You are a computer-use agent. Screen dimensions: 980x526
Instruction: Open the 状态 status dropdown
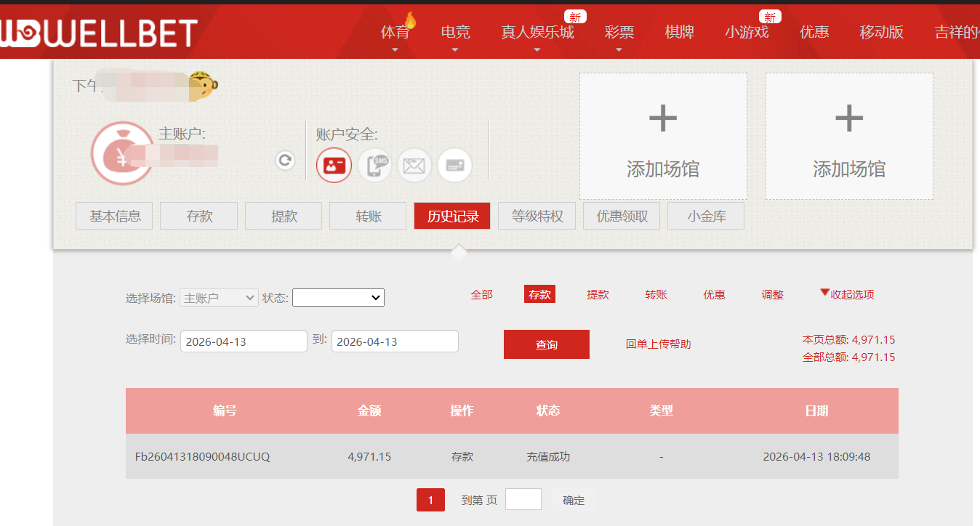[338, 297]
